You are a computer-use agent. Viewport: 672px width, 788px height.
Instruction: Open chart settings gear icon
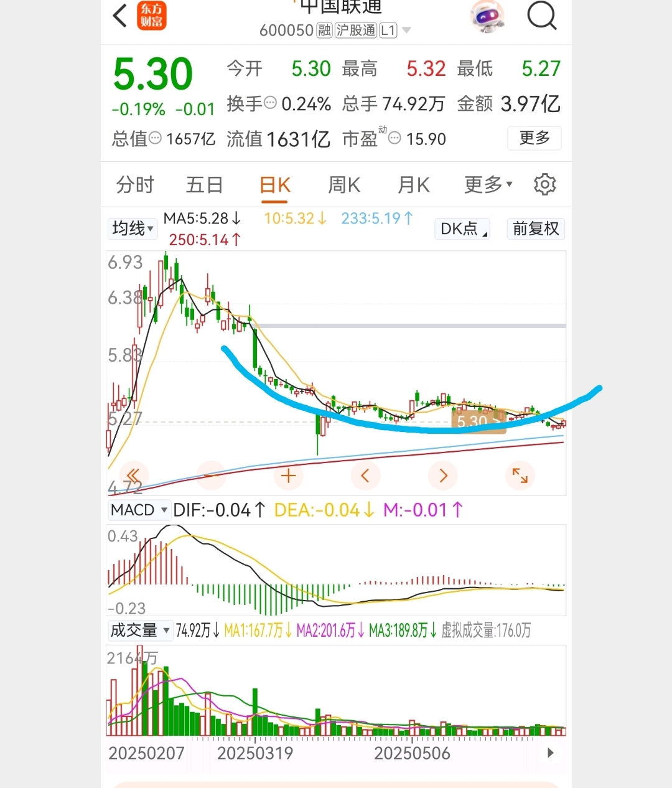tap(544, 184)
